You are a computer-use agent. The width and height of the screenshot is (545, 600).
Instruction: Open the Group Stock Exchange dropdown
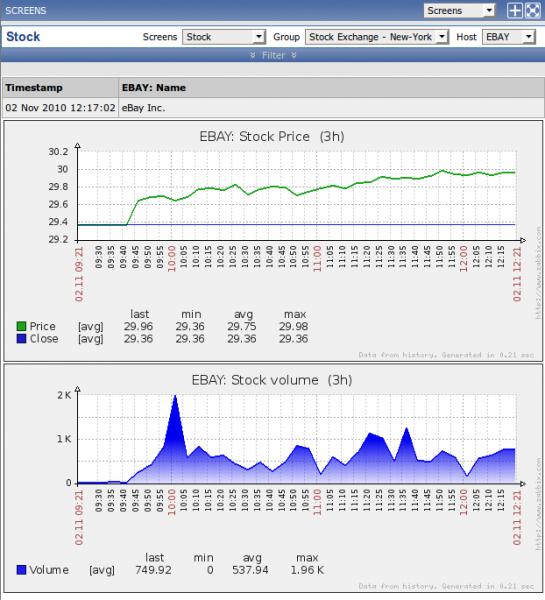(377, 37)
